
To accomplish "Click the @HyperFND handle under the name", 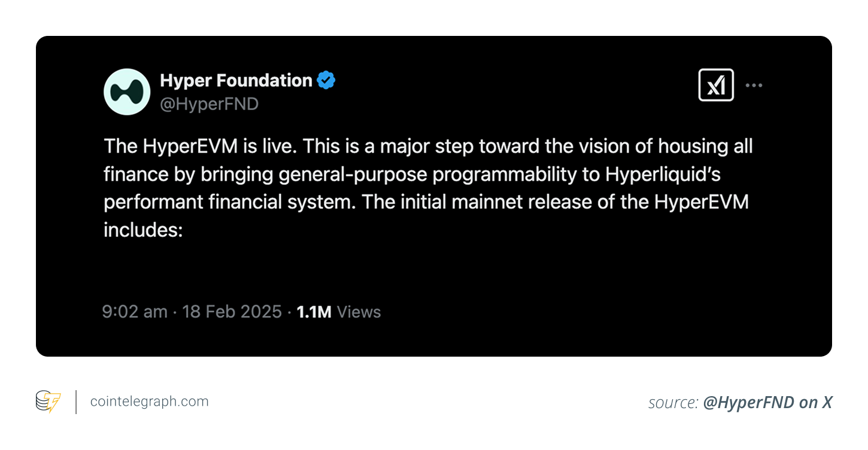I will (x=209, y=104).
